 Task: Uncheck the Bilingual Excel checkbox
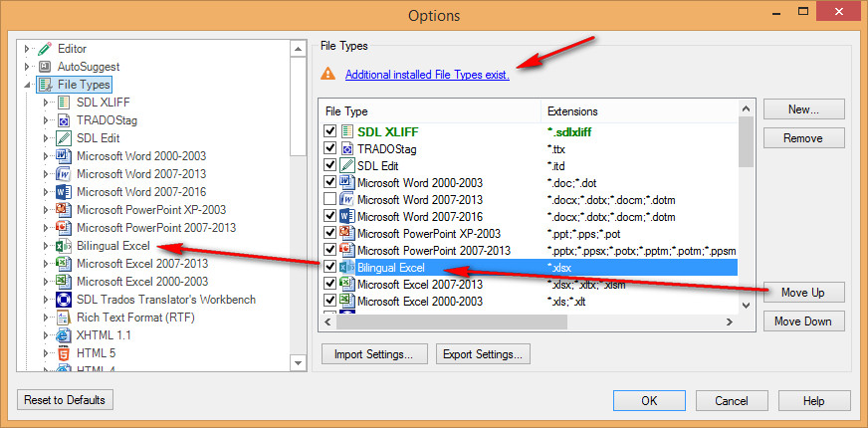click(329, 268)
